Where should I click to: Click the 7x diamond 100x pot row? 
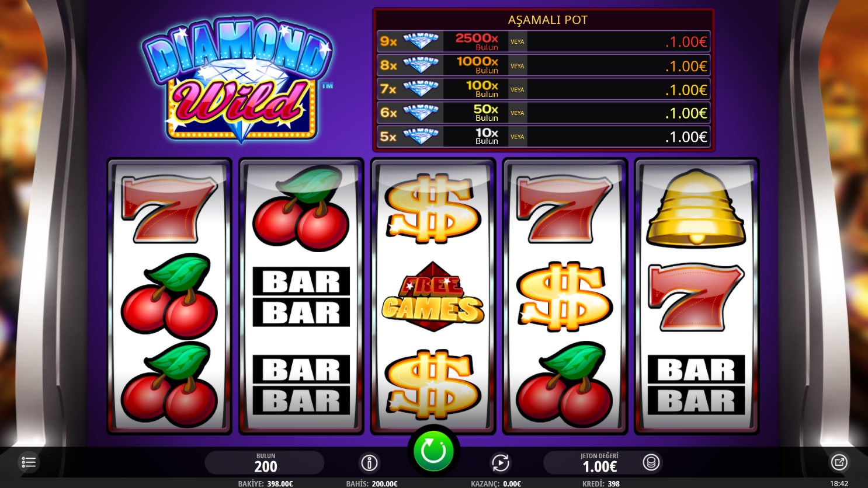pyautogui.click(x=543, y=89)
